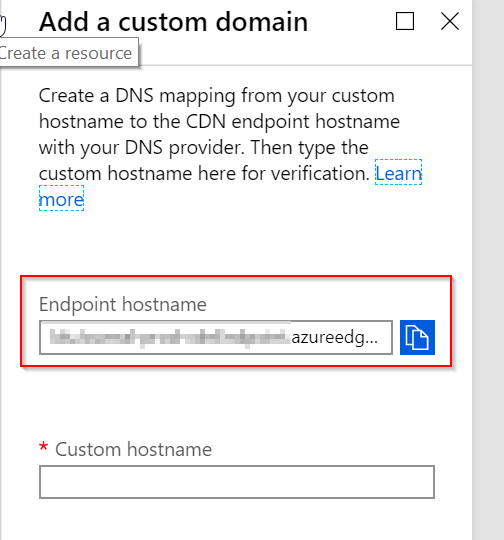504x540 pixels.
Task: Click the Add a custom domain title
Action: coord(173,22)
